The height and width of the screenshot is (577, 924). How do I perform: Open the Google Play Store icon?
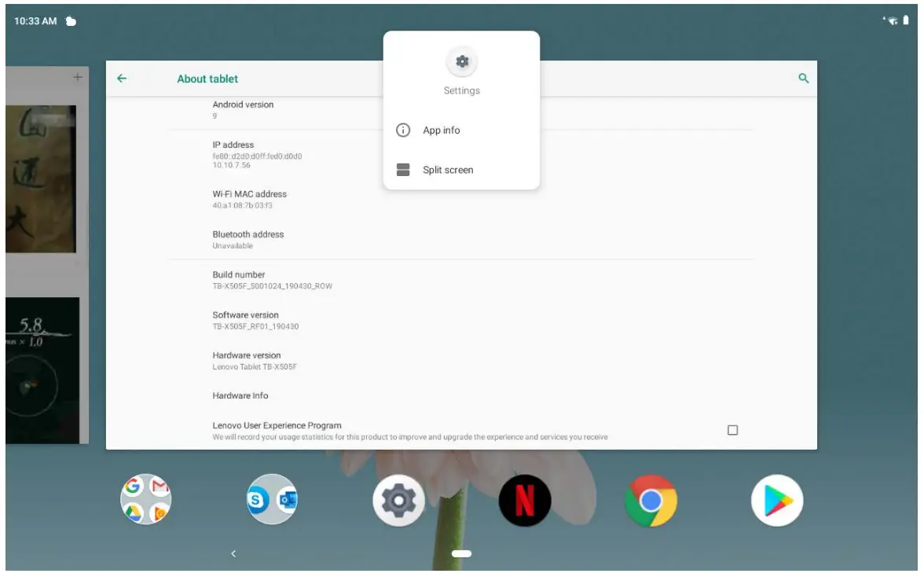click(775, 502)
